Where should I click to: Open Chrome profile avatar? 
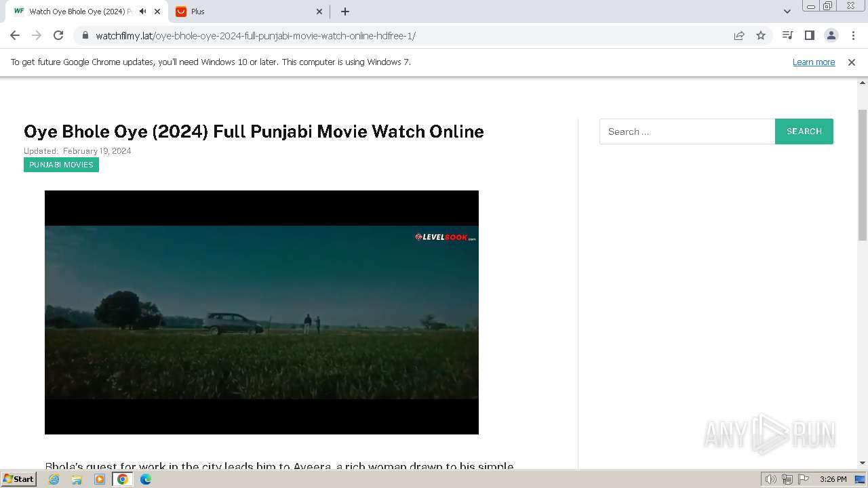pyautogui.click(x=831, y=35)
